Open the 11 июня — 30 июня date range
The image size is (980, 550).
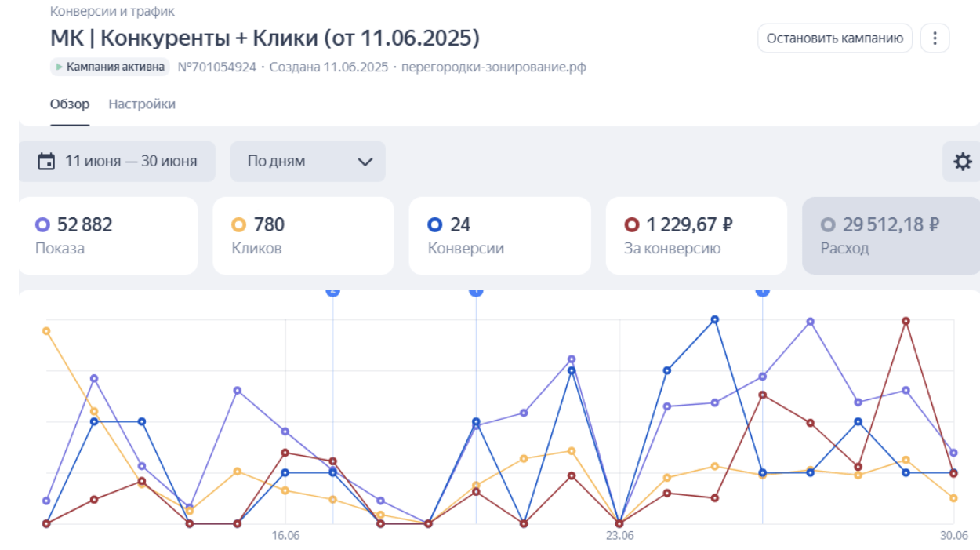click(118, 162)
